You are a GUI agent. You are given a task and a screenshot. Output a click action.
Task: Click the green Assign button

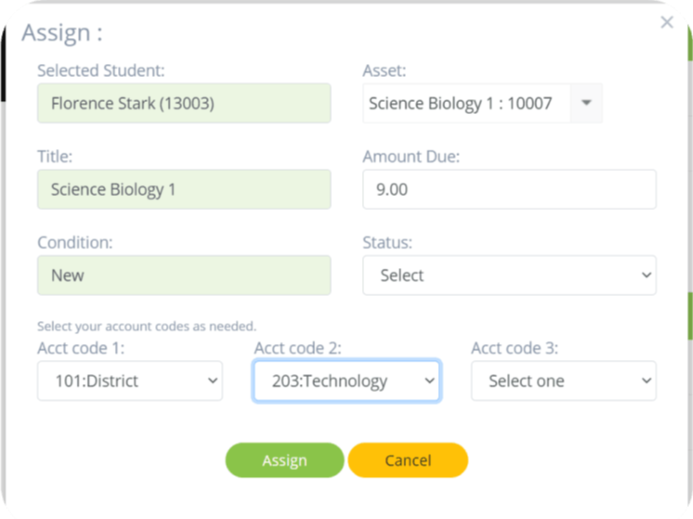pos(285,460)
